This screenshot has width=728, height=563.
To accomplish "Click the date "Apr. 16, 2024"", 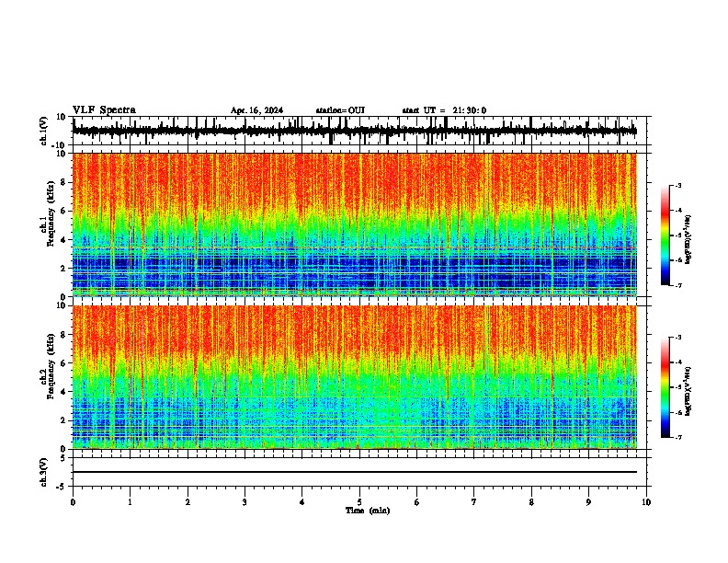I will (256, 110).
